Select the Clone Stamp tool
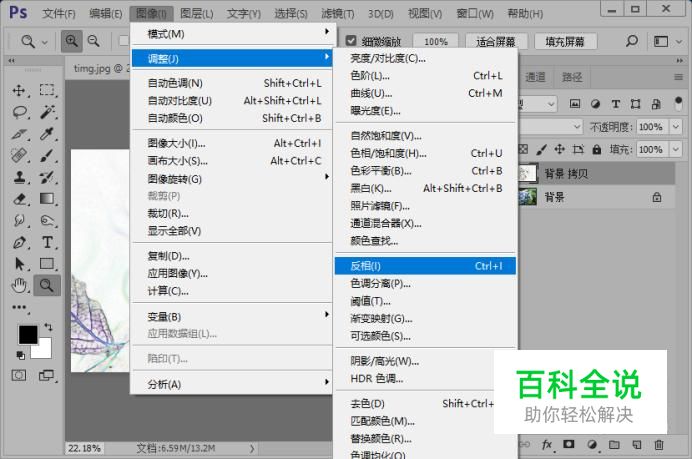This screenshot has width=692, height=459. pyautogui.click(x=19, y=177)
